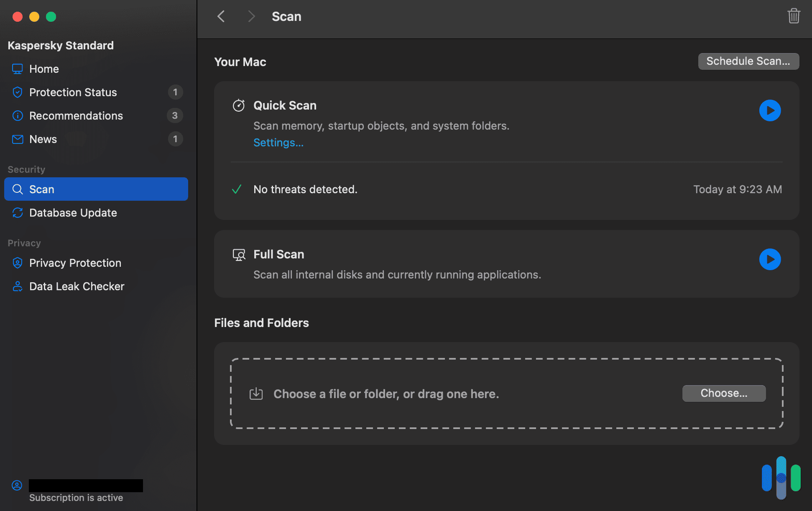The width and height of the screenshot is (812, 511).
Task: Select Database Update in the sidebar
Action: tap(73, 213)
